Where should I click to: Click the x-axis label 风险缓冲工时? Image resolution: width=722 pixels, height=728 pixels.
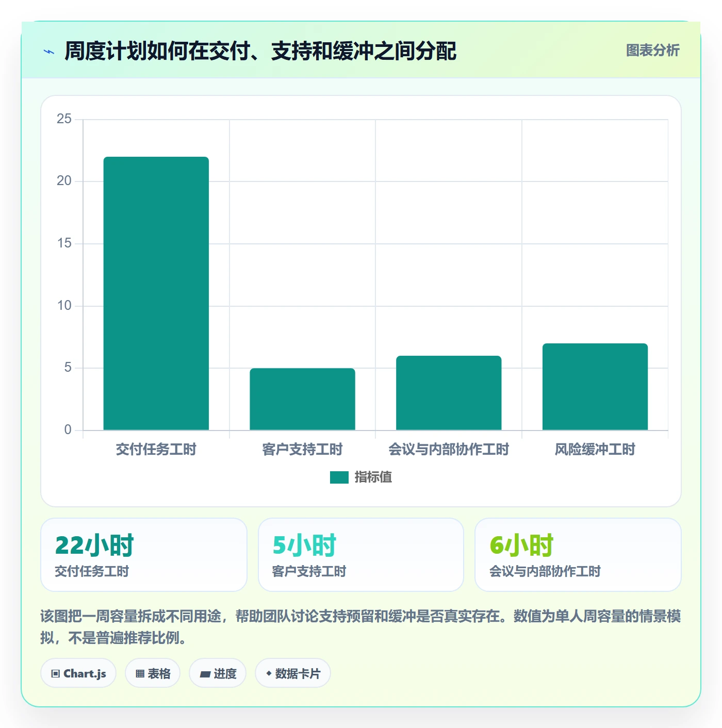click(x=595, y=450)
